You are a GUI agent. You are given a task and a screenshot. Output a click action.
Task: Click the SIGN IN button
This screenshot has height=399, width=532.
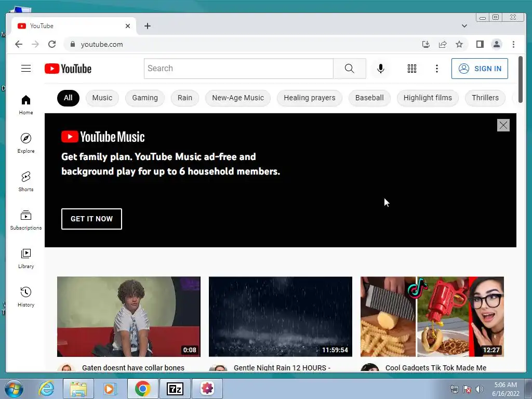coord(480,69)
